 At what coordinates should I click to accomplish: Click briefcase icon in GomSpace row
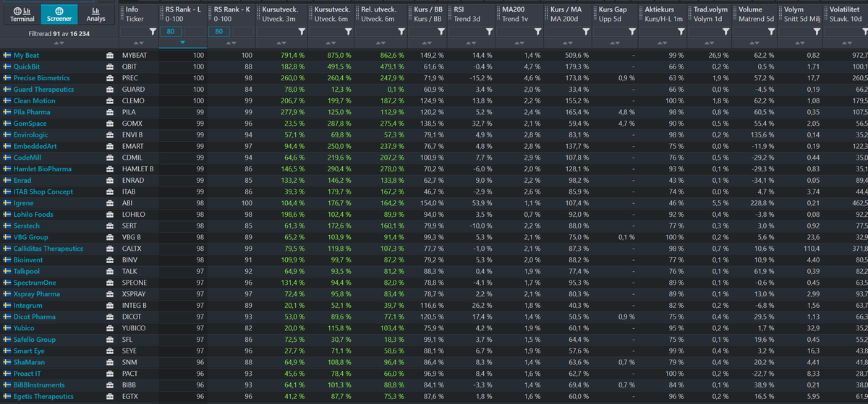click(109, 124)
